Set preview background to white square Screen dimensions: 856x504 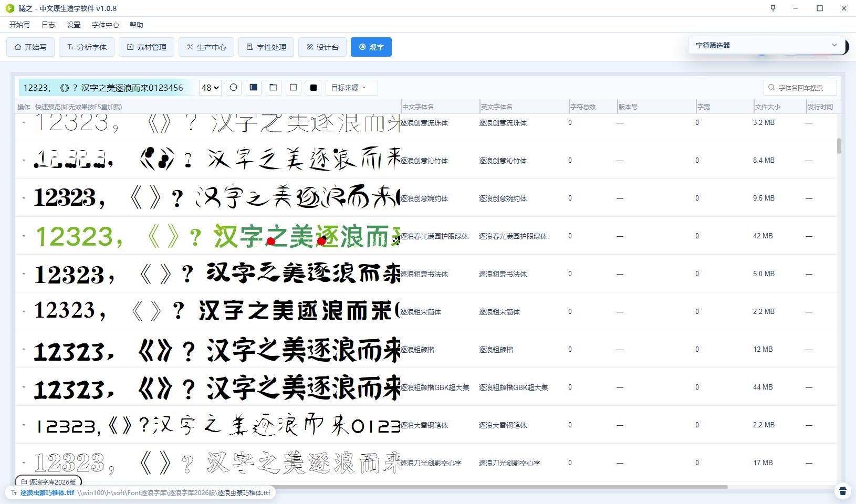[x=294, y=88]
